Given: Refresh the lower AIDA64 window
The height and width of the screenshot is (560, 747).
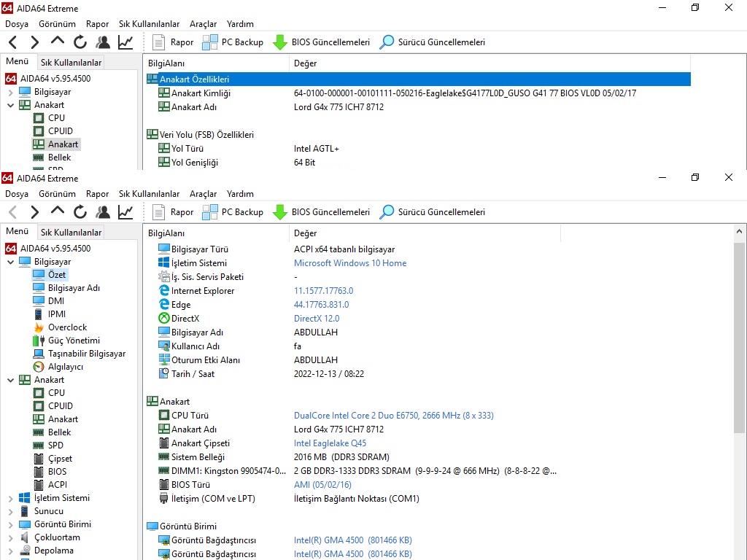Looking at the screenshot, I should (80, 212).
